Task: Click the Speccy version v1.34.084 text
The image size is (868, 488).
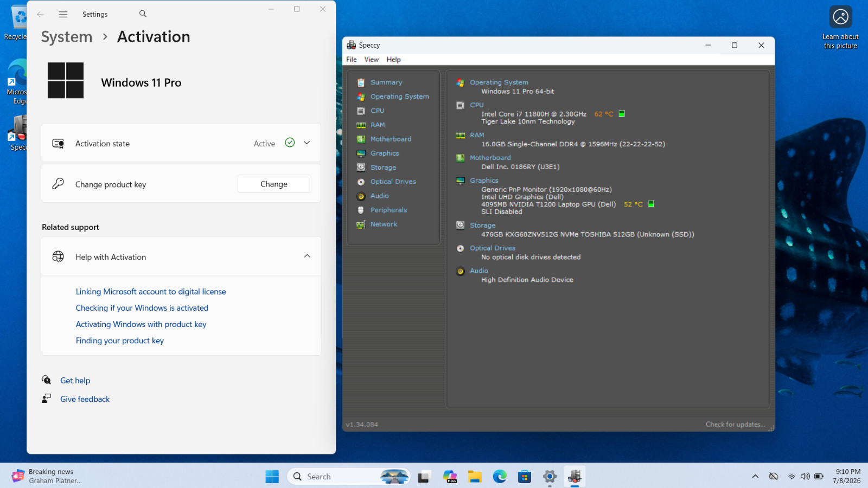Action: [x=362, y=425]
